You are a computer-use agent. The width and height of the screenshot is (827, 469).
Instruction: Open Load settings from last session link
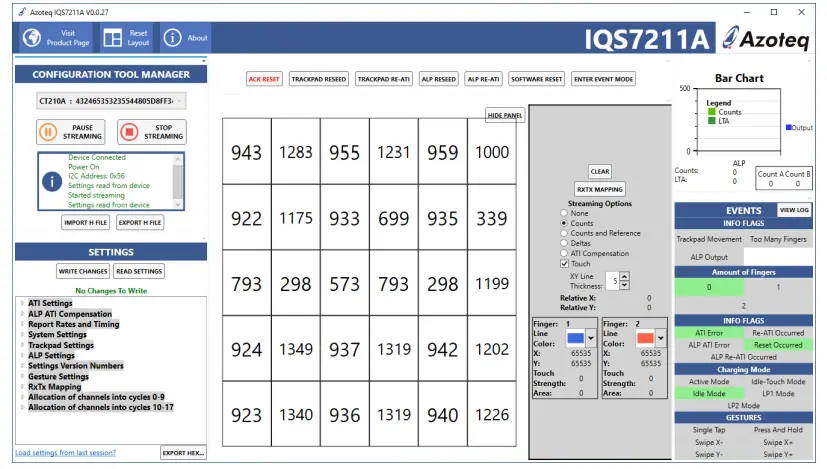click(x=65, y=453)
